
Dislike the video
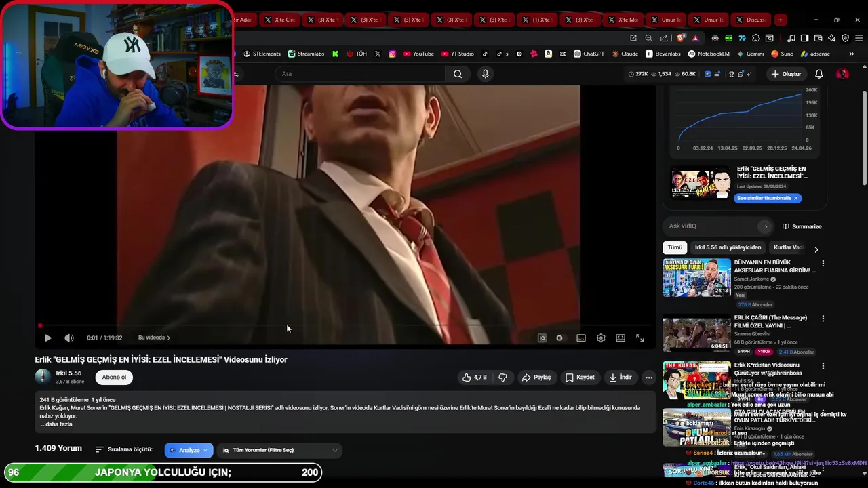coord(502,378)
